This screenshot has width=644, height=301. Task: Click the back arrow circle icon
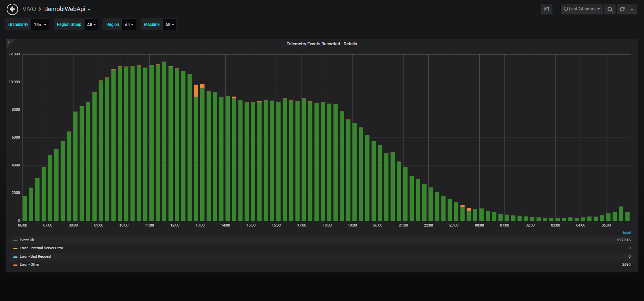coord(12,9)
